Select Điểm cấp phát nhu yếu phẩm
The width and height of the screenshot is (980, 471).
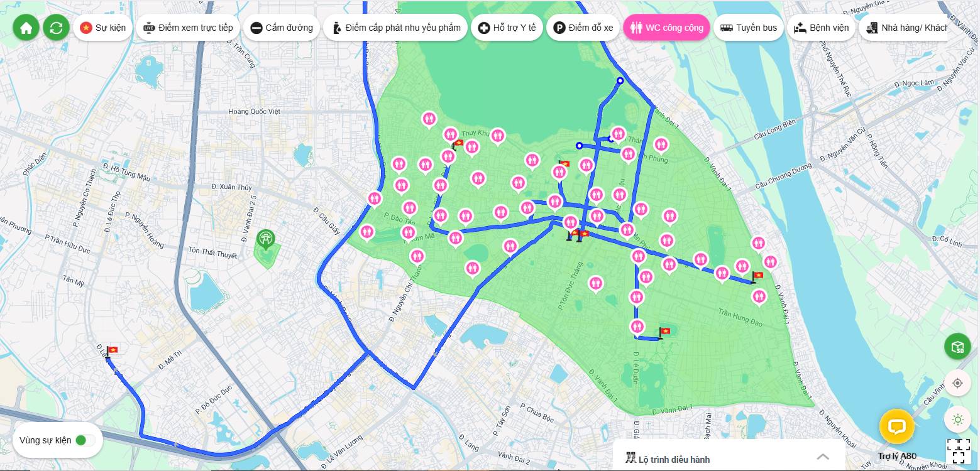(395, 28)
